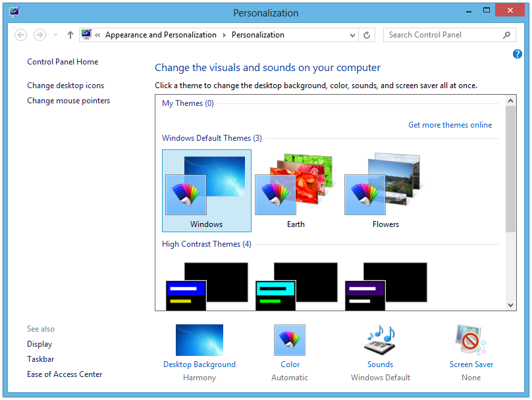Select the Flowers theme
The height and width of the screenshot is (400, 532).
coord(385,191)
